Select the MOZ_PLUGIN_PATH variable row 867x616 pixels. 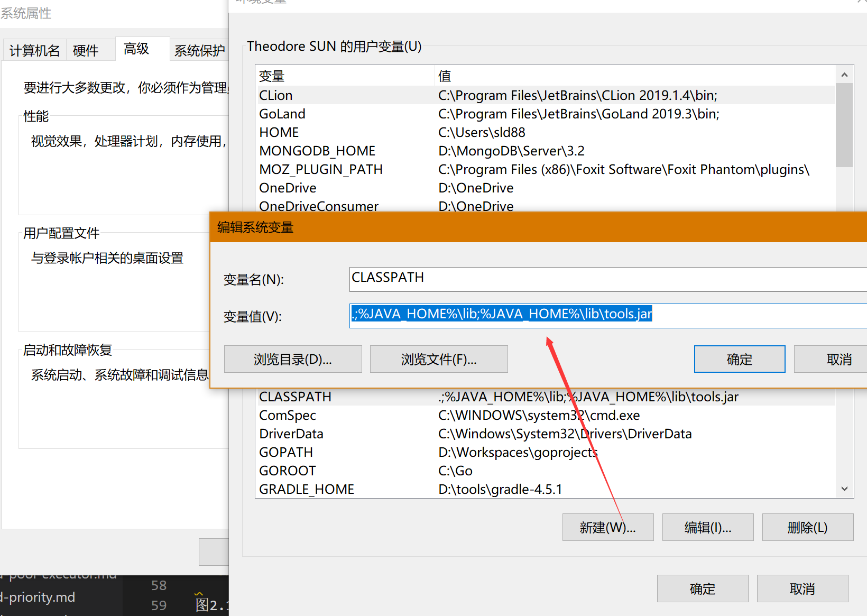[x=545, y=169]
